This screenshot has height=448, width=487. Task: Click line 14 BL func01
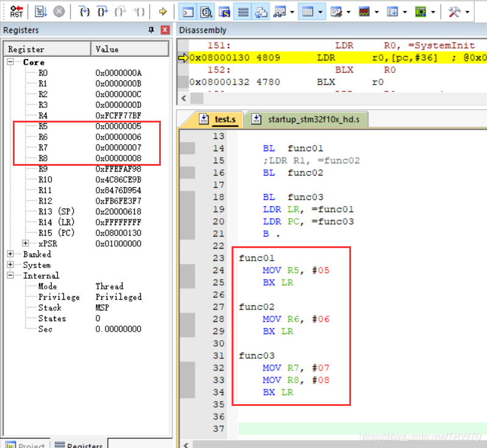click(293, 148)
